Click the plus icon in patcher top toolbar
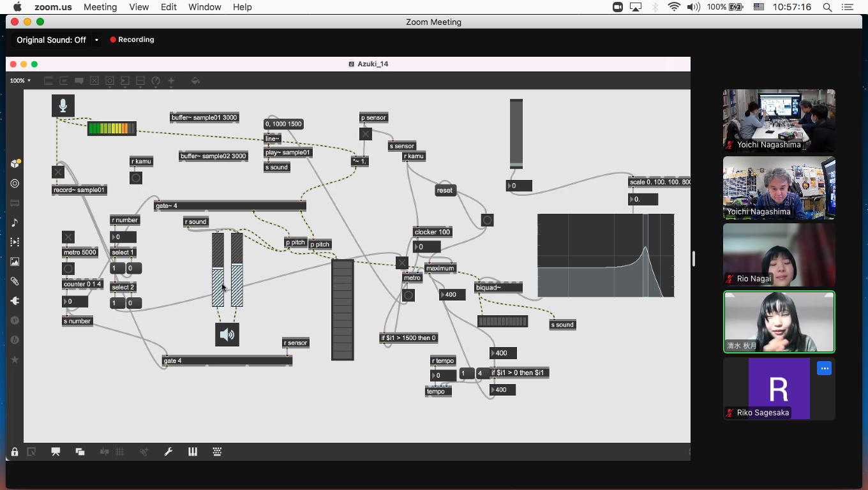868x490 pixels. coord(171,81)
